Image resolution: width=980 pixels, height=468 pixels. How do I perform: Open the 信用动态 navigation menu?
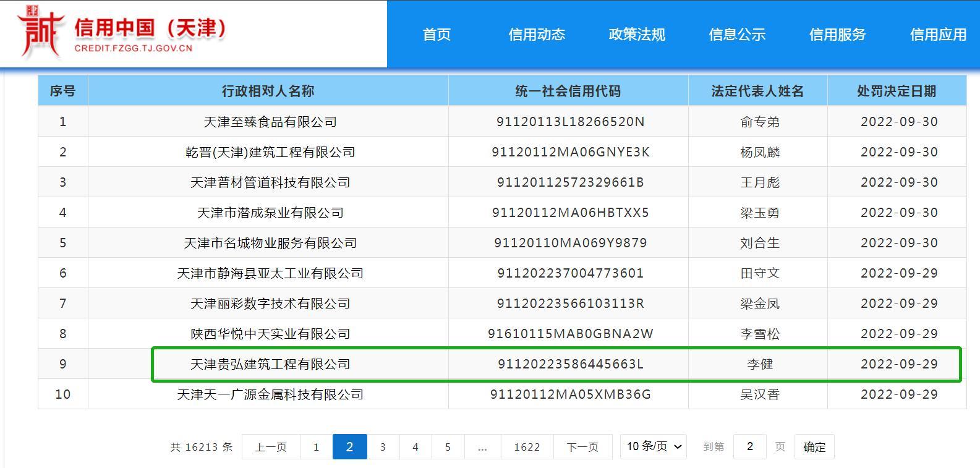point(537,35)
